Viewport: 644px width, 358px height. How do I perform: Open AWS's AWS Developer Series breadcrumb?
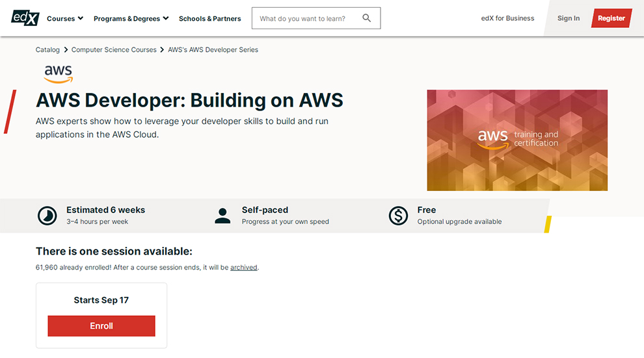pos(213,49)
